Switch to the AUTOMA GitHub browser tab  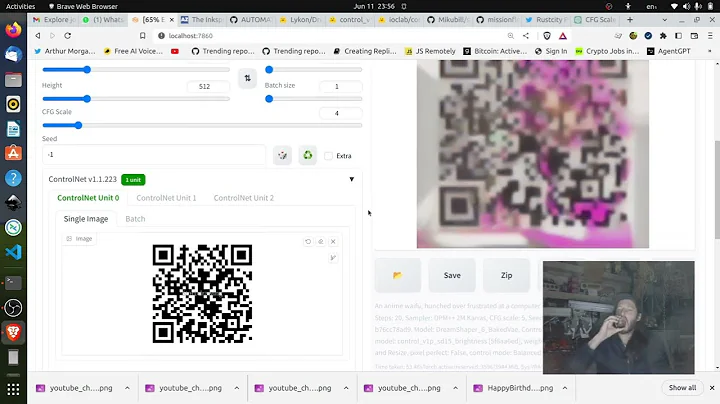[251, 20]
